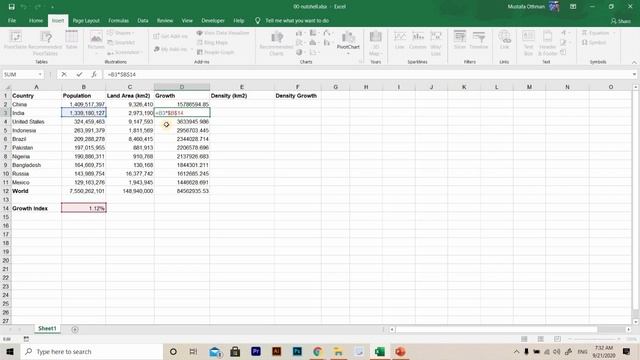The width and height of the screenshot is (640, 360).
Task: Open Chrome from the Windows taskbar
Action: (x=318, y=351)
